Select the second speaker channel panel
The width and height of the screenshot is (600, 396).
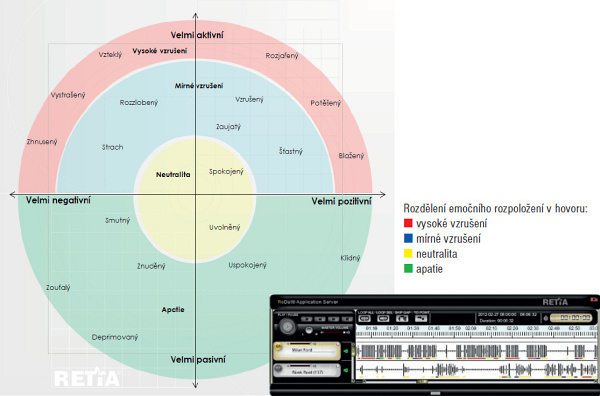(x=307, y=370)
